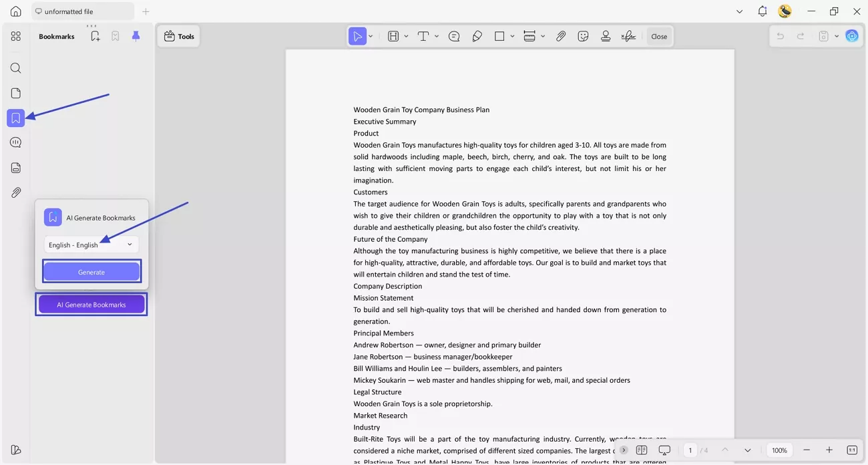
Task: Open the Tools menu
Action: point(178,36)
